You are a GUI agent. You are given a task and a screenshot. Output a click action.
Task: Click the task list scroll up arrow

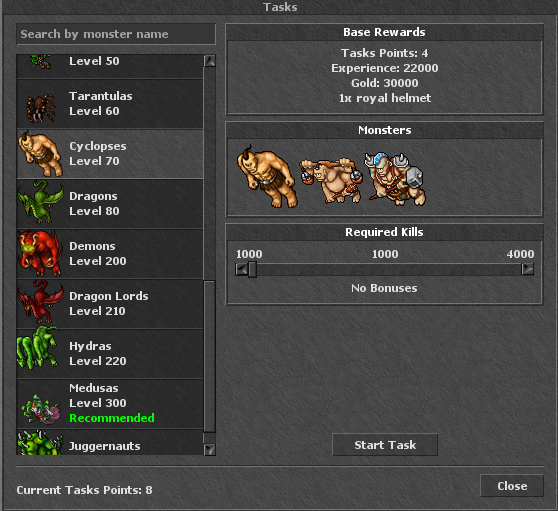(x=210, y=61)
